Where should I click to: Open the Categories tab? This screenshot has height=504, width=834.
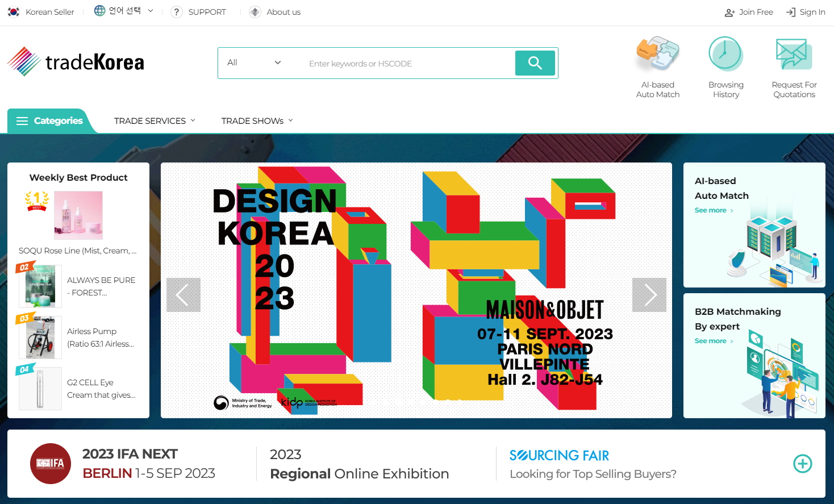click(52, 121)
